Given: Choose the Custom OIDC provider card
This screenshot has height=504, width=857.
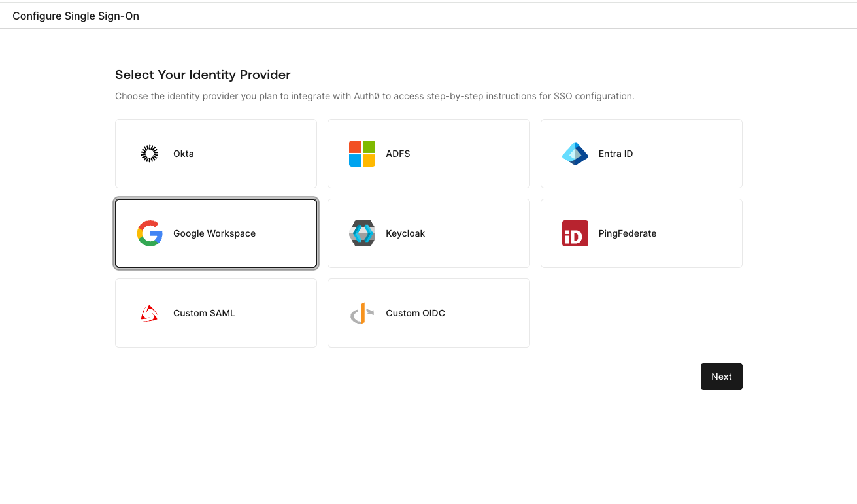Looking at the screenshot, I should click(x=429, y=313).
